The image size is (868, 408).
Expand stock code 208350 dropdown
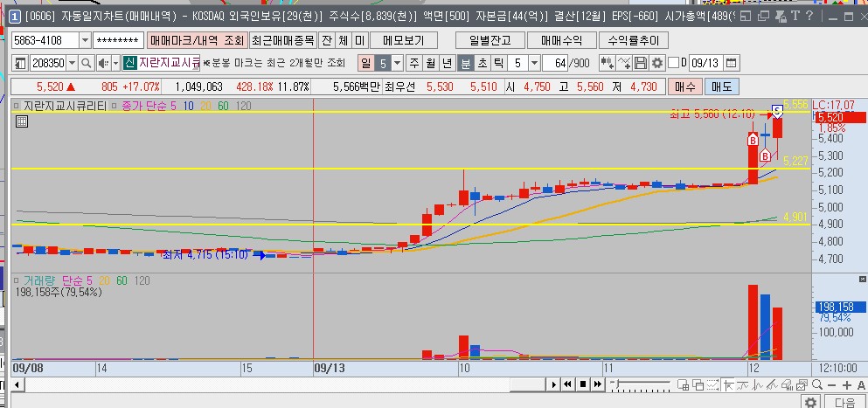73,63
